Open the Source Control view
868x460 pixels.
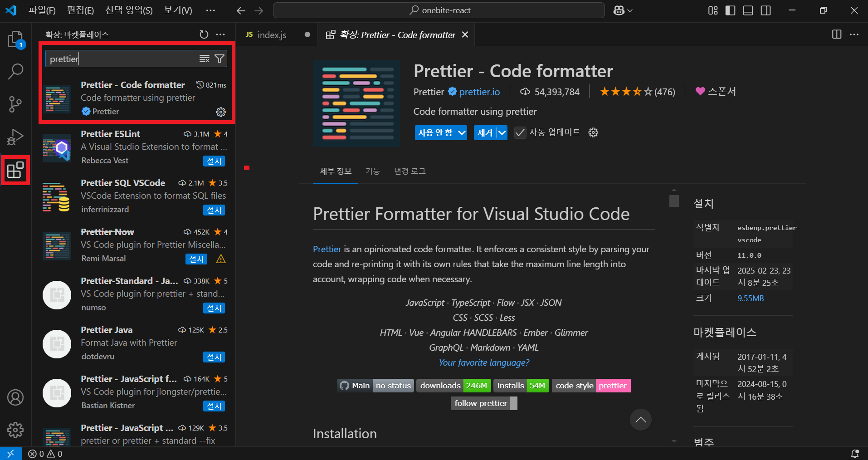coord(15,104)
